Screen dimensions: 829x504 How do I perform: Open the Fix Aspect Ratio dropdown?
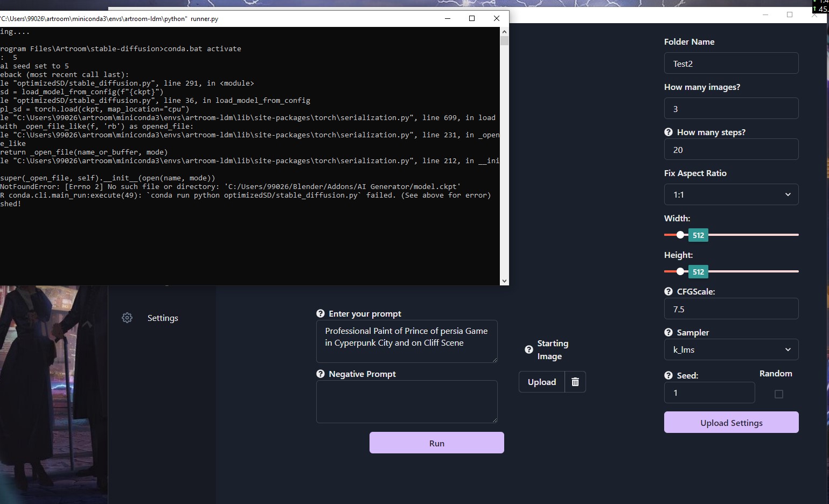[x=731, y=194]
